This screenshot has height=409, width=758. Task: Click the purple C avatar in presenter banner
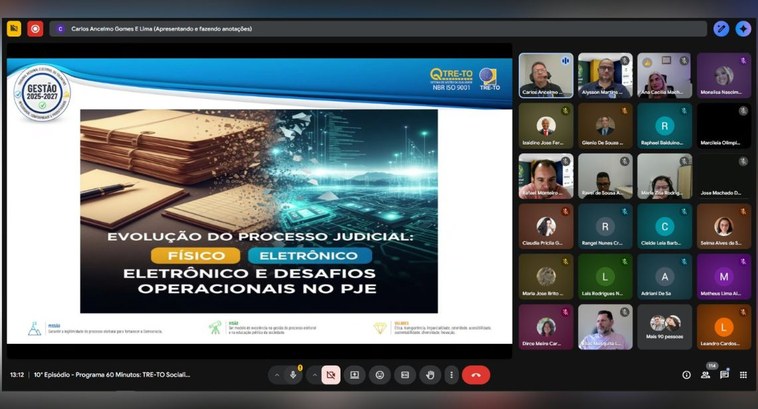[x=60, y=29]
